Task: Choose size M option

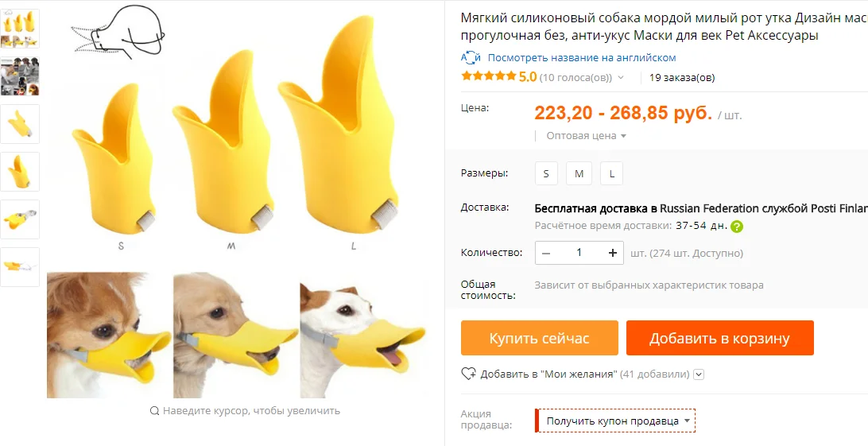Action: click(x=579, y=174)
